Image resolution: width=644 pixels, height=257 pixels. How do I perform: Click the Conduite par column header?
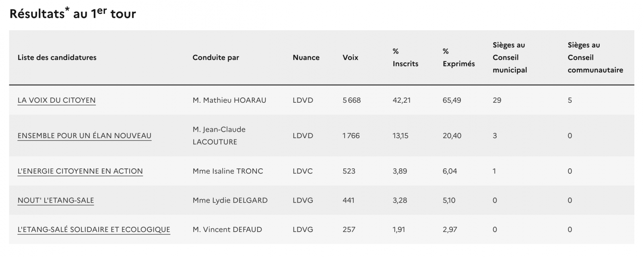point(216,58)
